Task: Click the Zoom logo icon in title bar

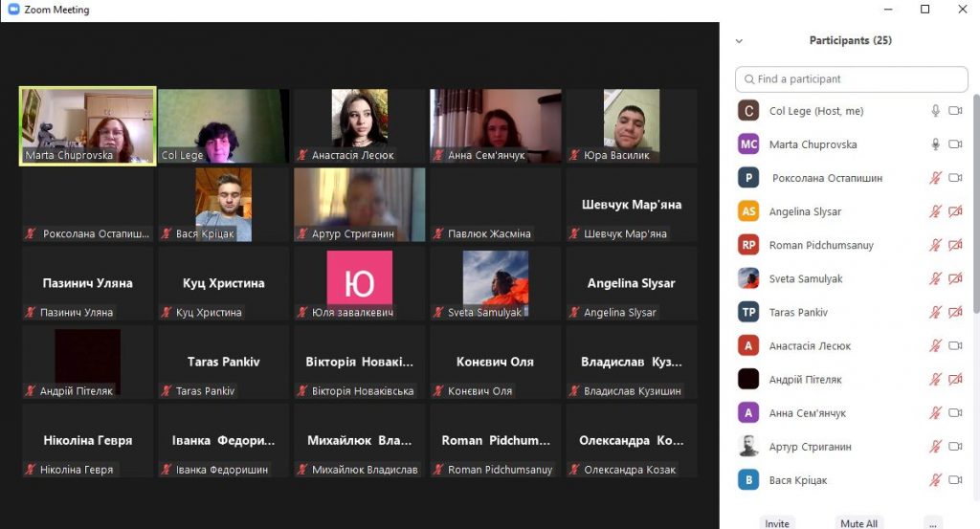Action: 11,10
